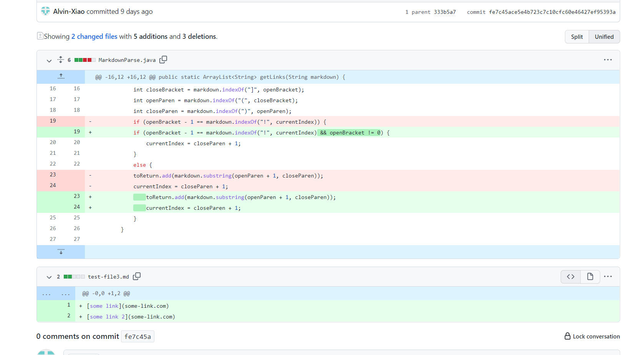Expand diff lines downward below line 27
644x355 pixels.
pyautogui.click(x=61, y=252)
